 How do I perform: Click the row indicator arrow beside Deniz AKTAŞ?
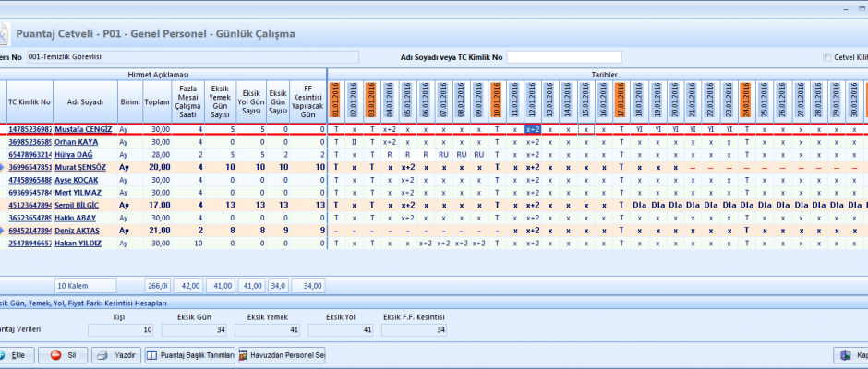point(3,230)
